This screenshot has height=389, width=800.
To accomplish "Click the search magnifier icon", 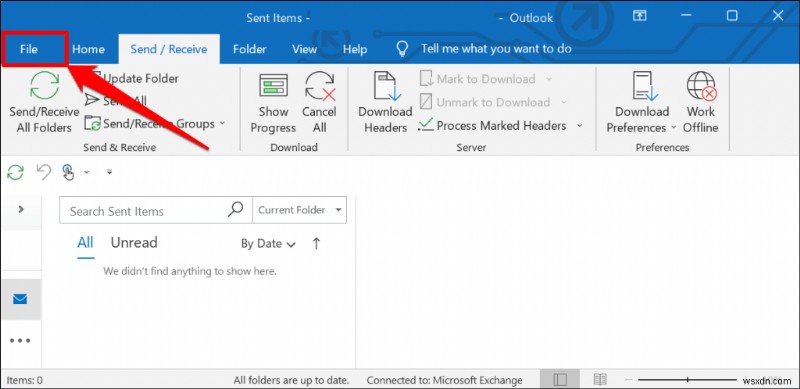I will [235, 209].
